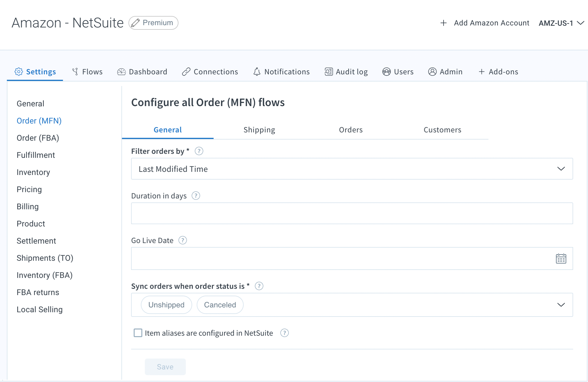Image resolution: width=588 pixels, height=382 pixels.
Task: Enable Item aliases are configured in NetSuite
Action: coord(138,333)
